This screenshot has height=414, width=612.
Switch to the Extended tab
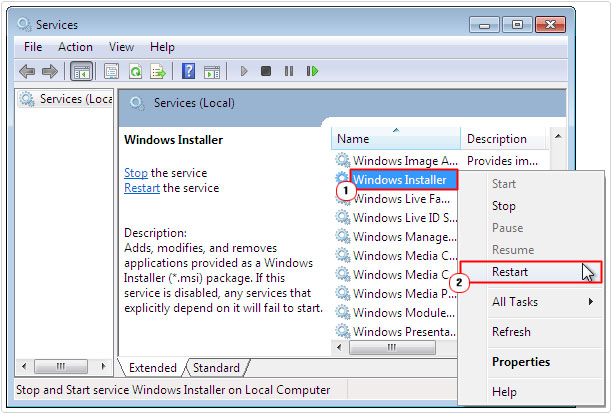click(x=153, y=368)
